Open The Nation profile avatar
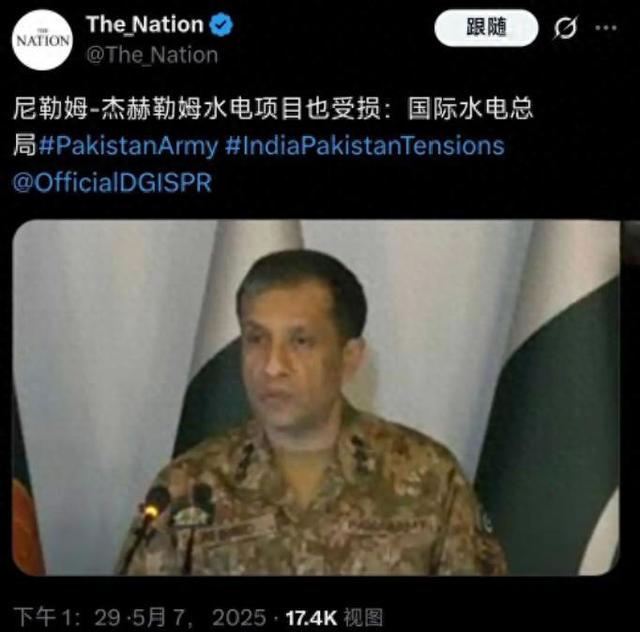Viewport: 640px width, 632px height. pos(42,40)
